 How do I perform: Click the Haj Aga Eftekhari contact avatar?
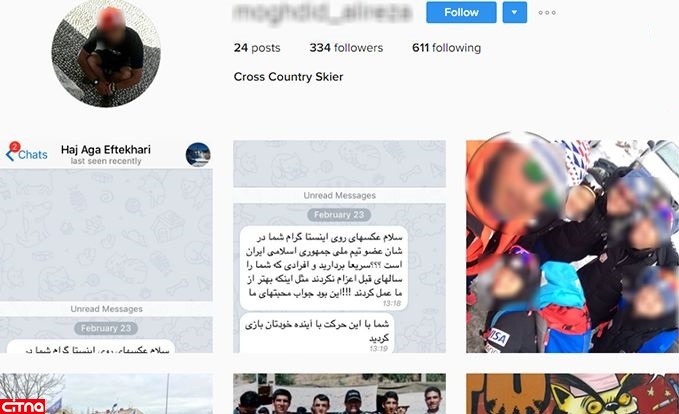[x=198, y=155]
